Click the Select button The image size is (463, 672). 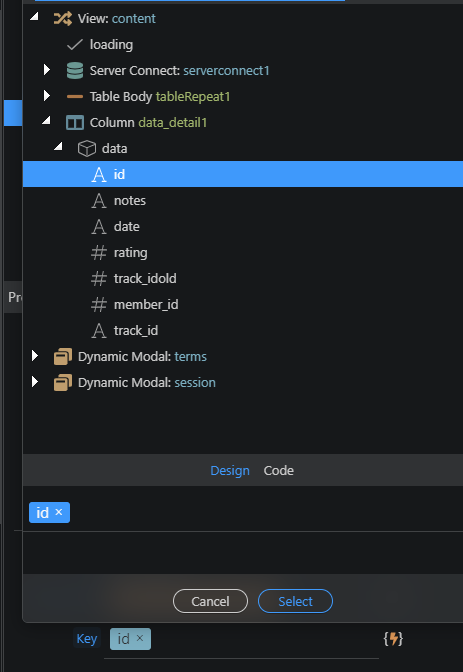pos(295,601)
